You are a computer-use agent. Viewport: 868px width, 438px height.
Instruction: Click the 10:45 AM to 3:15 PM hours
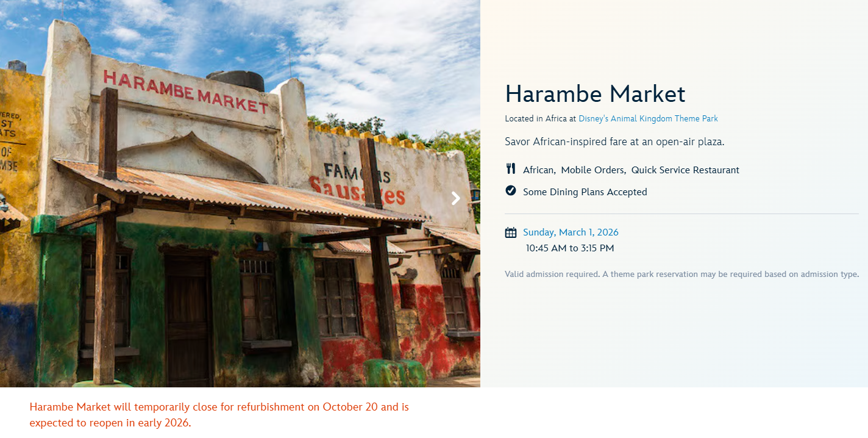[570, 248]
